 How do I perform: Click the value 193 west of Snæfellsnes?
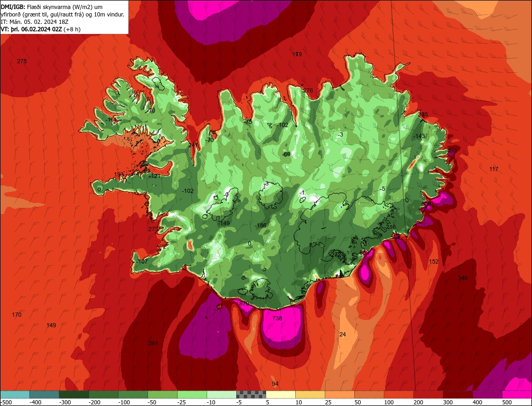point(119,174)
